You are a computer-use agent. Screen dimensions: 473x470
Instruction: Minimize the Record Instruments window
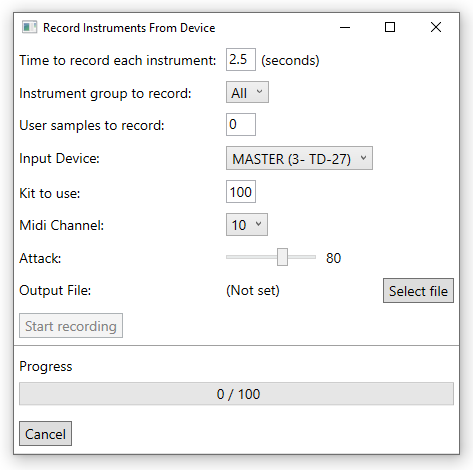[345, 27]
